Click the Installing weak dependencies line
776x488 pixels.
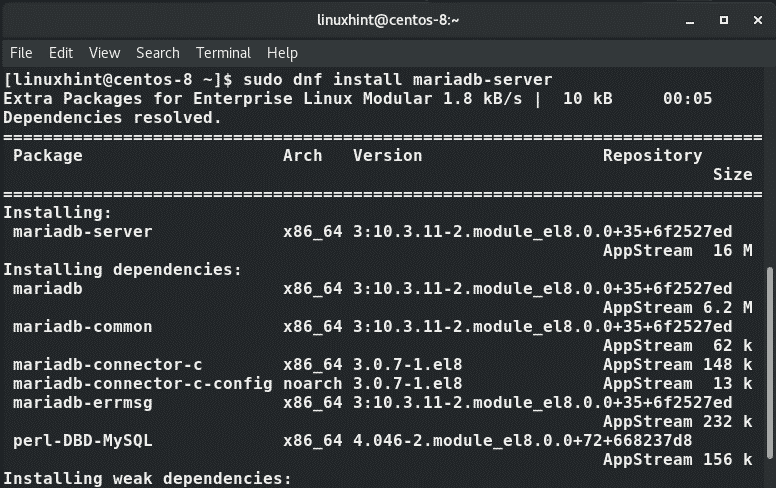click(x=147, y=478)
